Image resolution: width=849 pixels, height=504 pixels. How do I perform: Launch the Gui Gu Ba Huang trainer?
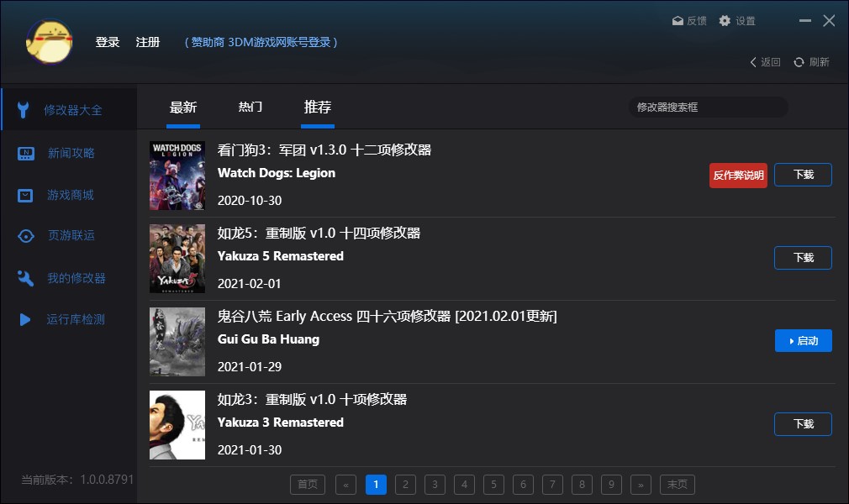tap(803, 341)
